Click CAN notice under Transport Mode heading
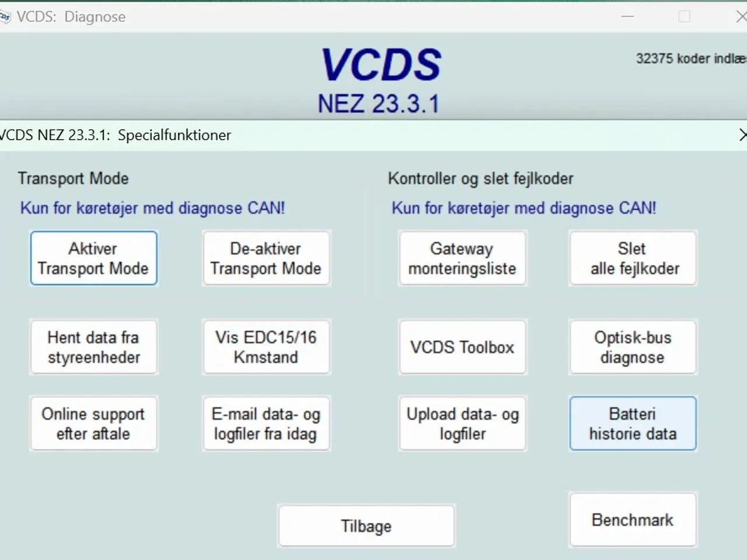 (x=153, y=208)
